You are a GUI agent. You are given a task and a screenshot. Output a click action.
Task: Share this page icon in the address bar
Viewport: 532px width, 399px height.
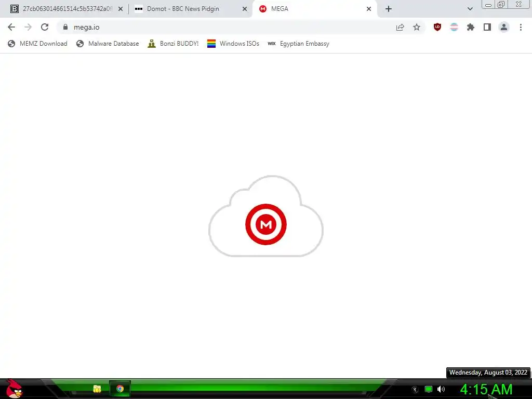pos(400,27)
